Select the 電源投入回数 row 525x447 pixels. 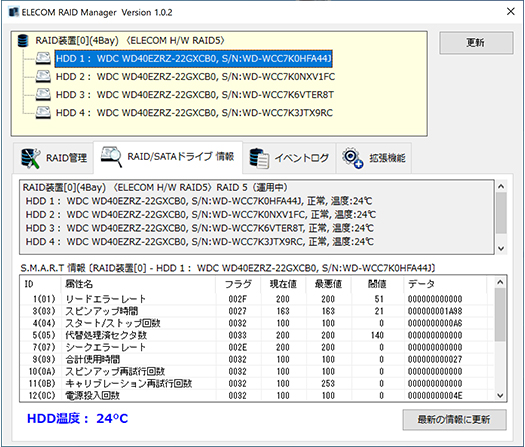click(256, 395)
